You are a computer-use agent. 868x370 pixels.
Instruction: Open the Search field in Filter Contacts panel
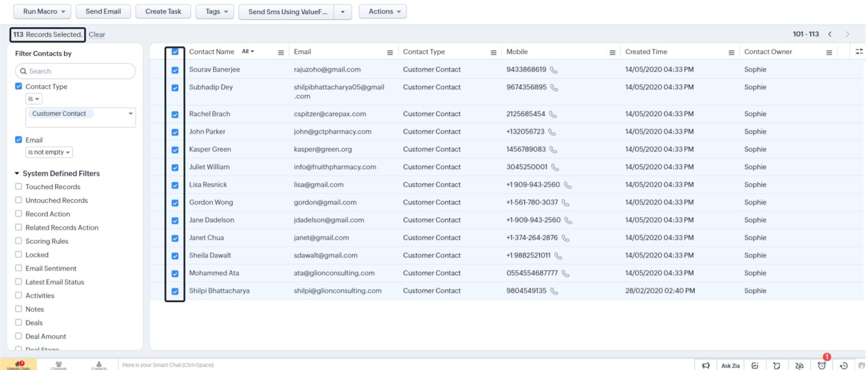pyautogui.click(x=75, y=71)
